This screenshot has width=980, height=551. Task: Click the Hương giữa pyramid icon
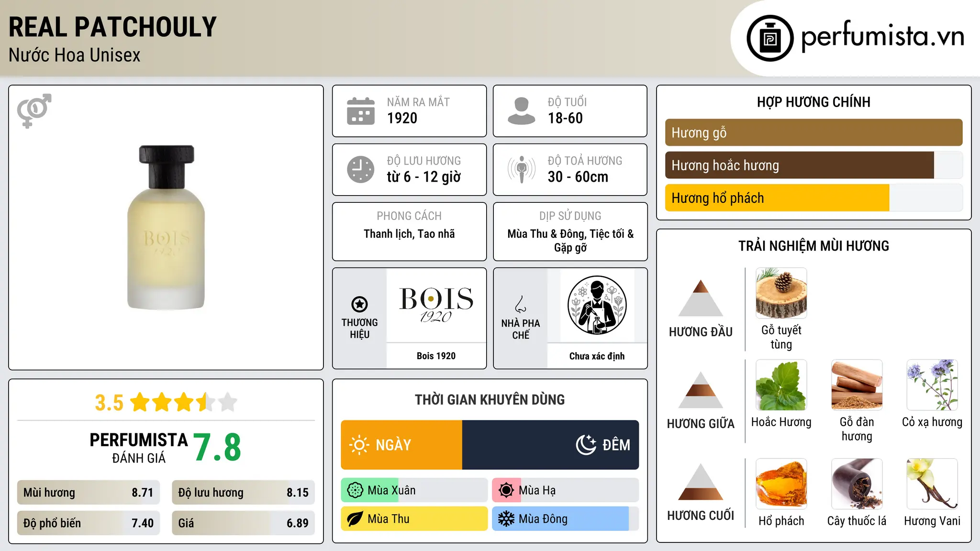701,390
